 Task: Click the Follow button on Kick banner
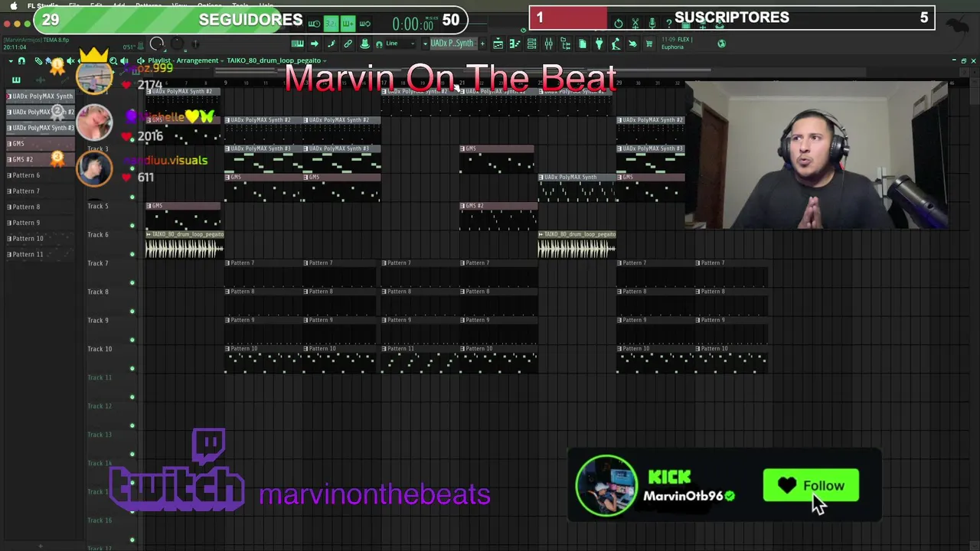click(x=811, y=486)
